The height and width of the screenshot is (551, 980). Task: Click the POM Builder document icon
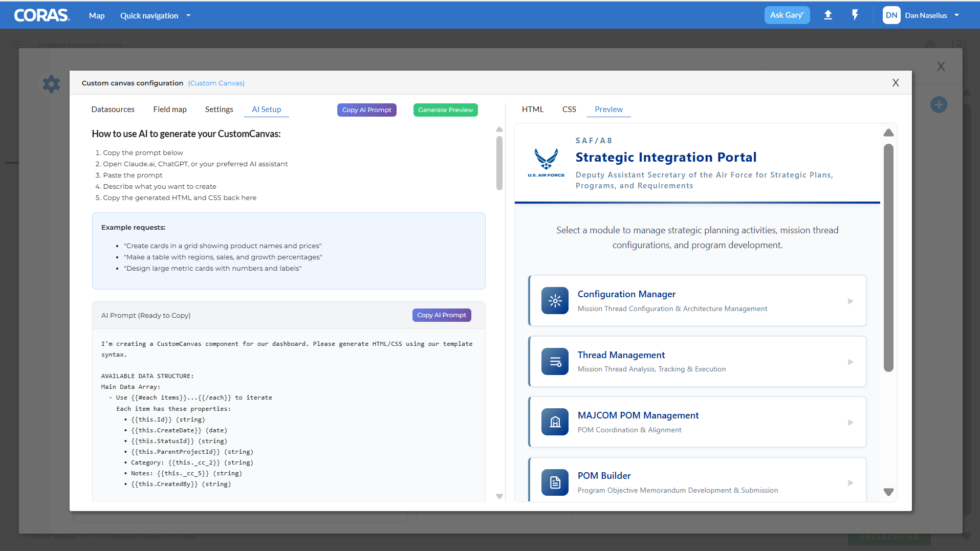[555, 482]
